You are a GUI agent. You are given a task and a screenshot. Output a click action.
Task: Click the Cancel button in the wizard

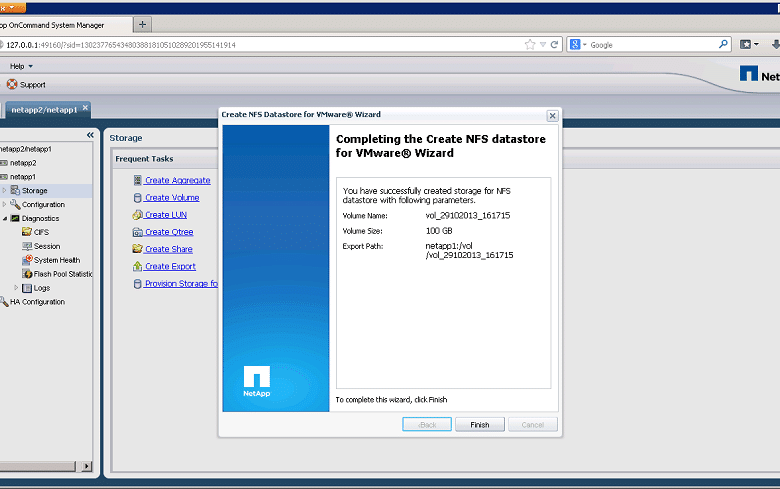click(532, 424)
